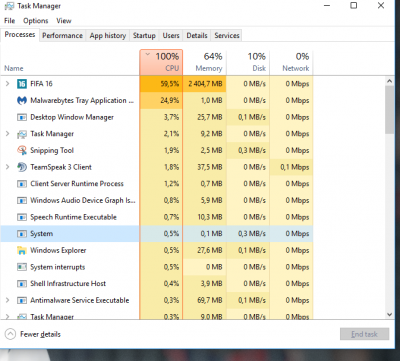Screen dimensions: 400x361
Task: Sort processes by the Memory column
Action: pyautogui.click(x=205, y=62)
